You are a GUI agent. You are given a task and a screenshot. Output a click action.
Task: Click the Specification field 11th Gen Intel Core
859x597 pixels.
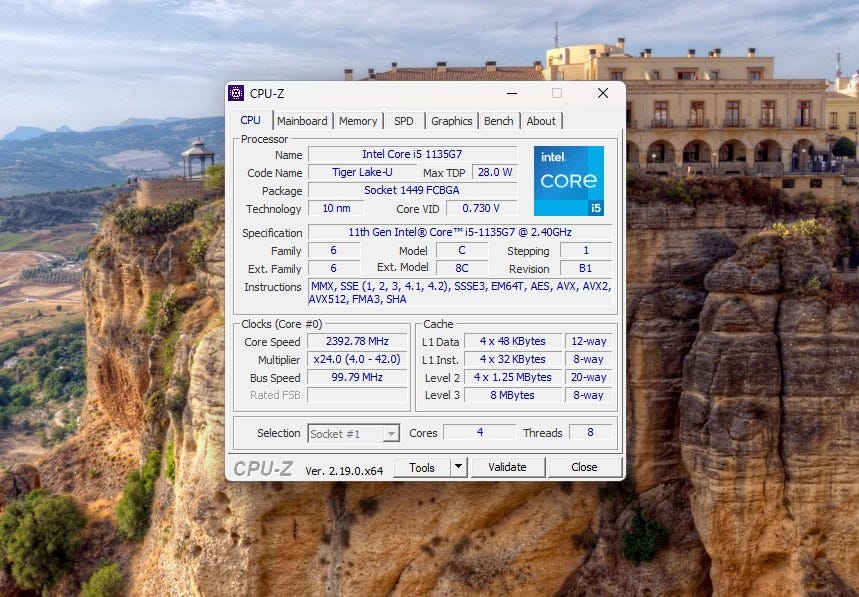[460, 232]
